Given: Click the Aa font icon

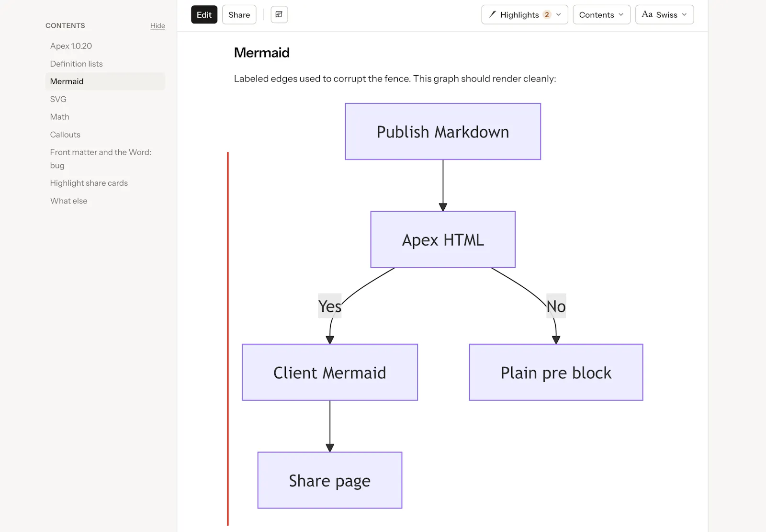Looking at the screenshot, I should tap(647, 14).
